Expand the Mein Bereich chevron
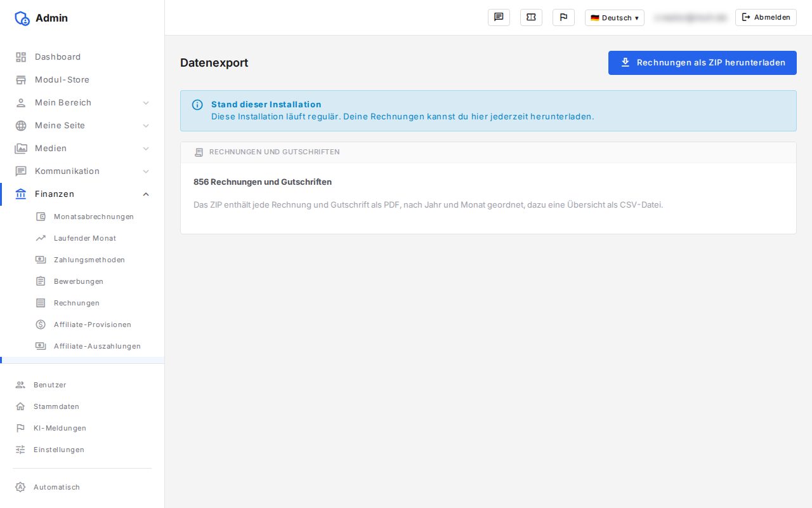Screen dimensions: 812x508 point(146,103)
